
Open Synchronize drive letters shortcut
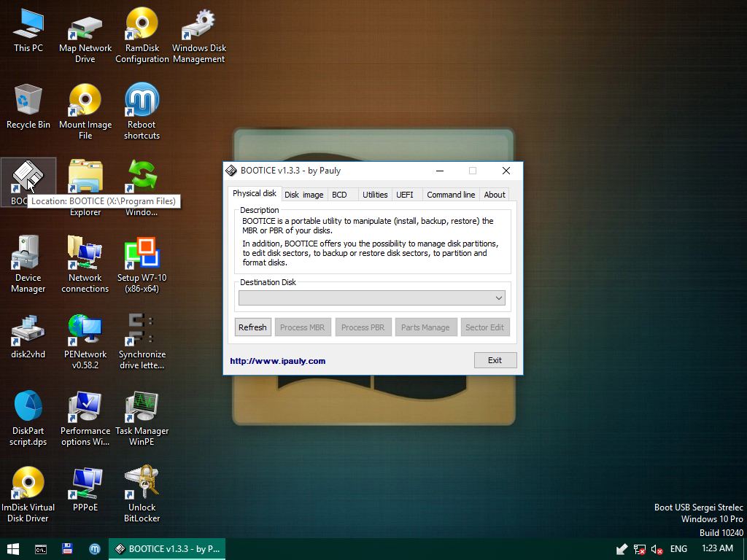point(142,341)
